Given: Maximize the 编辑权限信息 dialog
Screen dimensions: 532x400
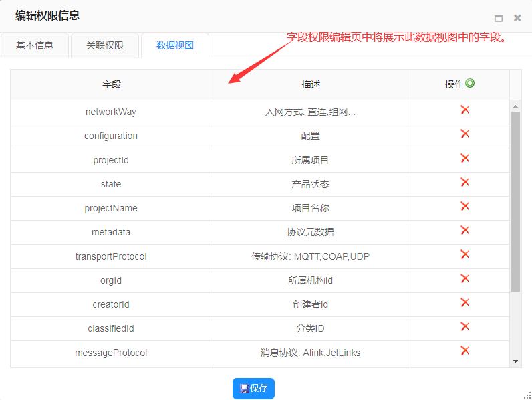Looking at the screenshot, I should pyautogui.click(x=499, y=19).
